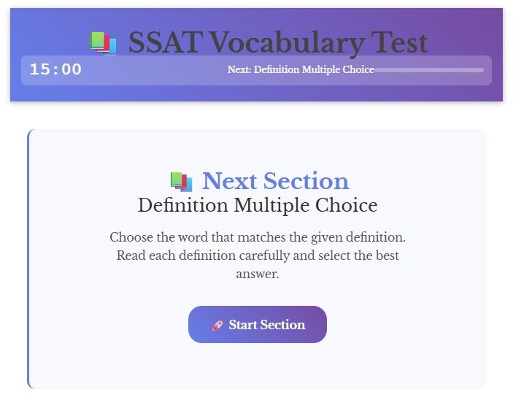The width and height of the screenshot is (532, 411).
Task: Click the progress bar in the header
Action: (x=429, y=70)
